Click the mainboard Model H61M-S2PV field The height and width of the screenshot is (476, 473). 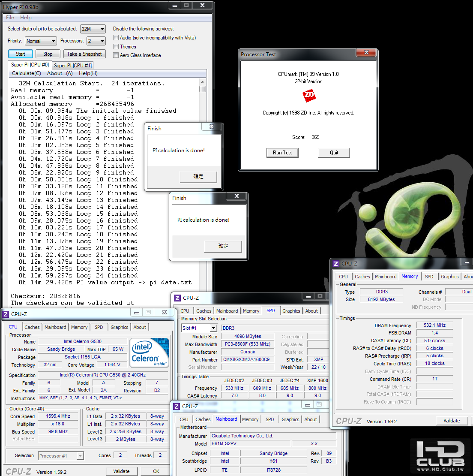[250, 443]
